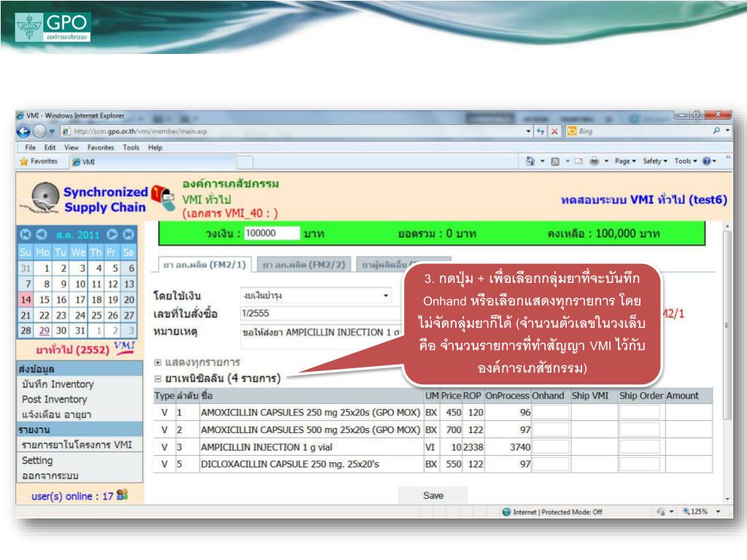747x560 pixels.
Task: Jump to last month in calendar
Action: [x=128, y=234]
